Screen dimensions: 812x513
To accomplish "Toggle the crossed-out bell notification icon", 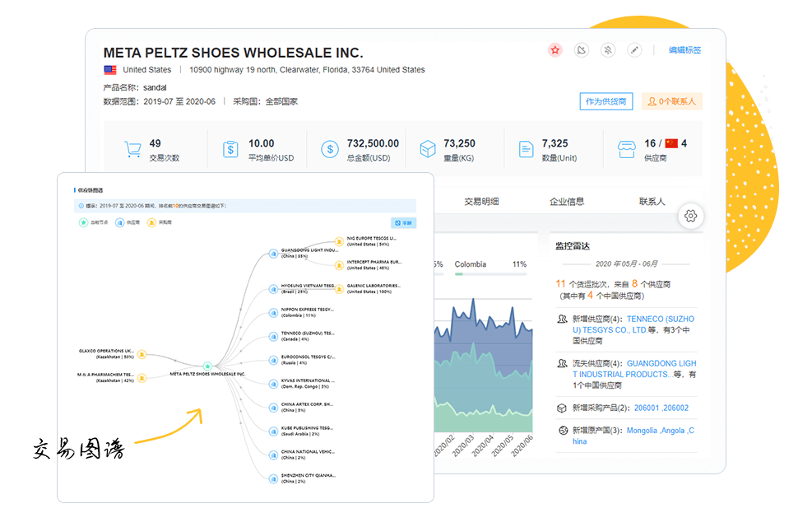I will click(608, 50).
